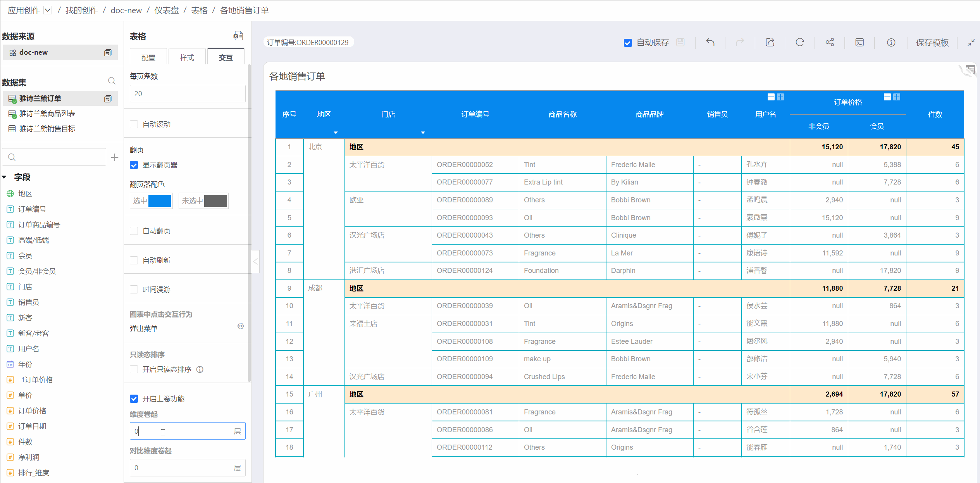The width and height of the screenshot is (980, 483).
Task: Click the 选中 blue color swatch
Action: coord(159,201)
